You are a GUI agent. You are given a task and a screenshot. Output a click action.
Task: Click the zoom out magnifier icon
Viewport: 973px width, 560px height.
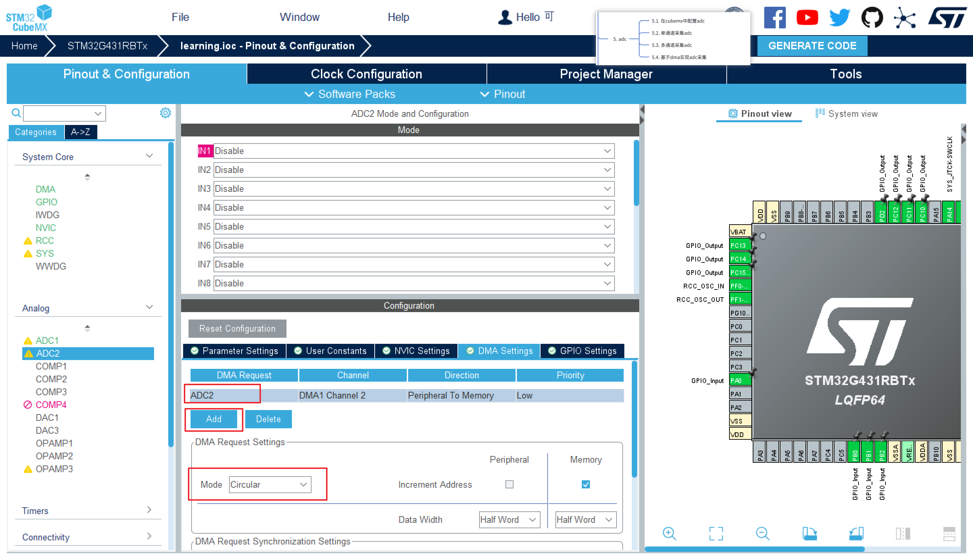point(762,533)
